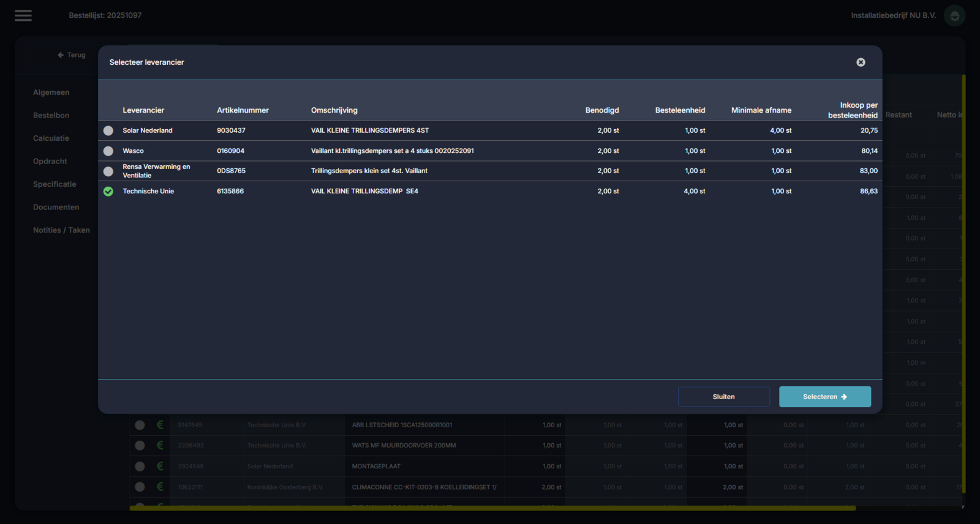Click the euro icon for article 2206493

(160, 446)
